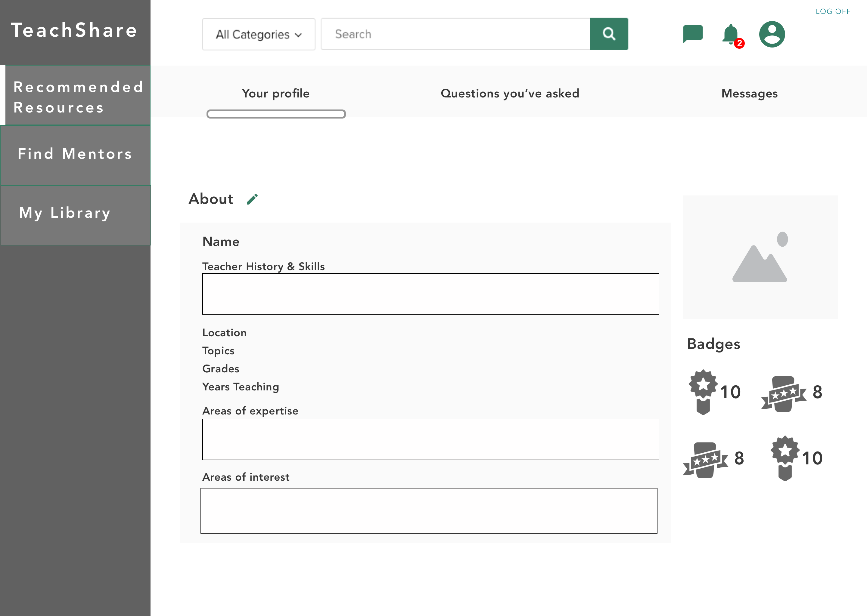Click the profile picture placeholder image
This screenshot has height=616, width=867.
click(760, 257)
